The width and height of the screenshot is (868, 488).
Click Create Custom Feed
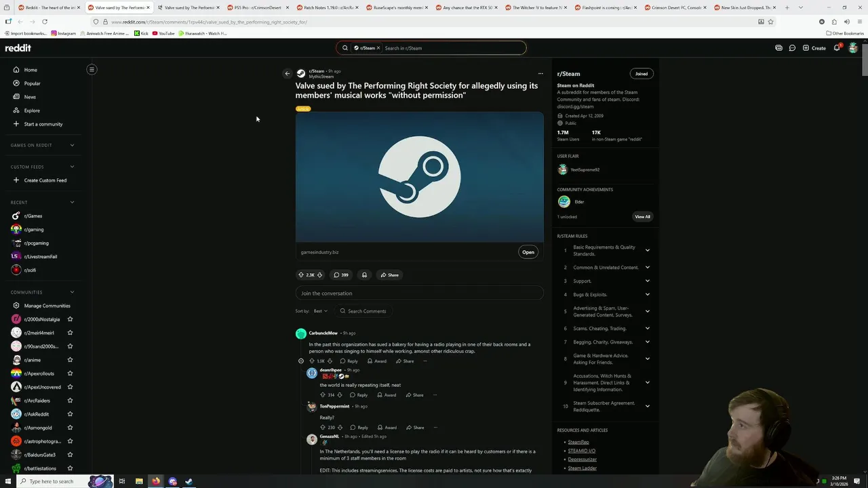tap(45, 180)
